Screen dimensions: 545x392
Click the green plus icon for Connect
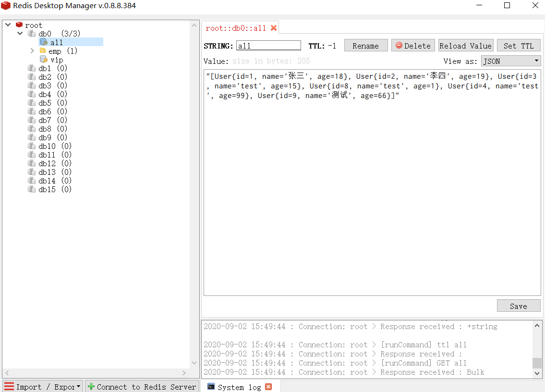(91, 386)
